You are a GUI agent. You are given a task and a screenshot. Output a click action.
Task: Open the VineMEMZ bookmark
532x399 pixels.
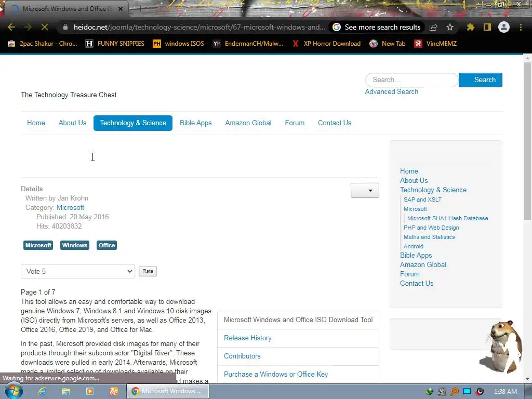(436, 44)
